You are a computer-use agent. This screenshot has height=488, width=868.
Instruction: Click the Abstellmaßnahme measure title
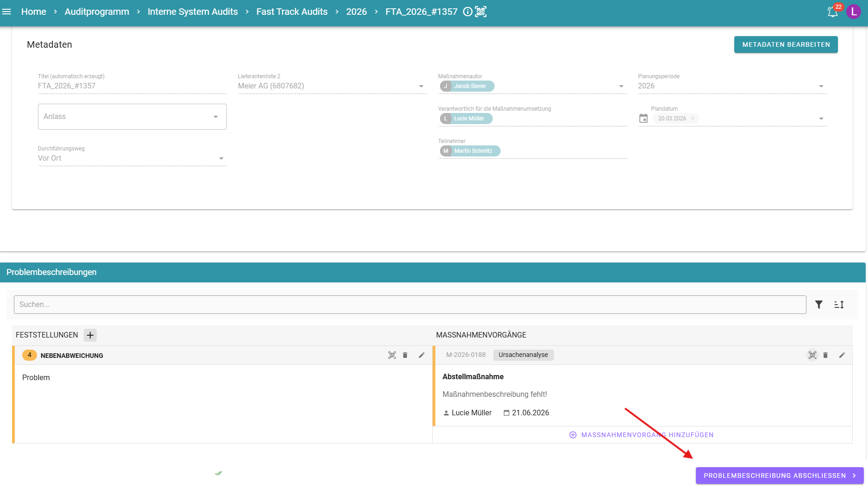click(473, 377)
